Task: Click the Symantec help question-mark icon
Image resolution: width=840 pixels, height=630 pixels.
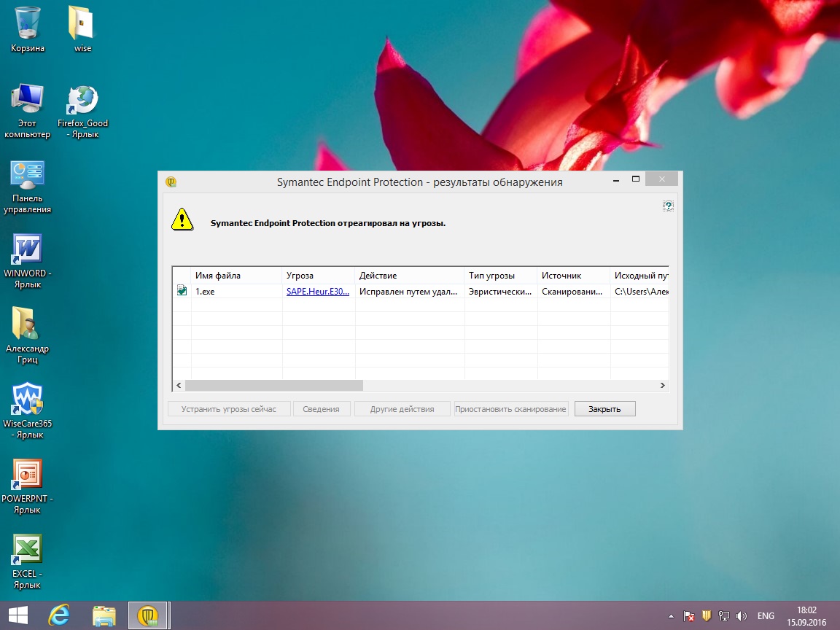Action: point(668,206)
